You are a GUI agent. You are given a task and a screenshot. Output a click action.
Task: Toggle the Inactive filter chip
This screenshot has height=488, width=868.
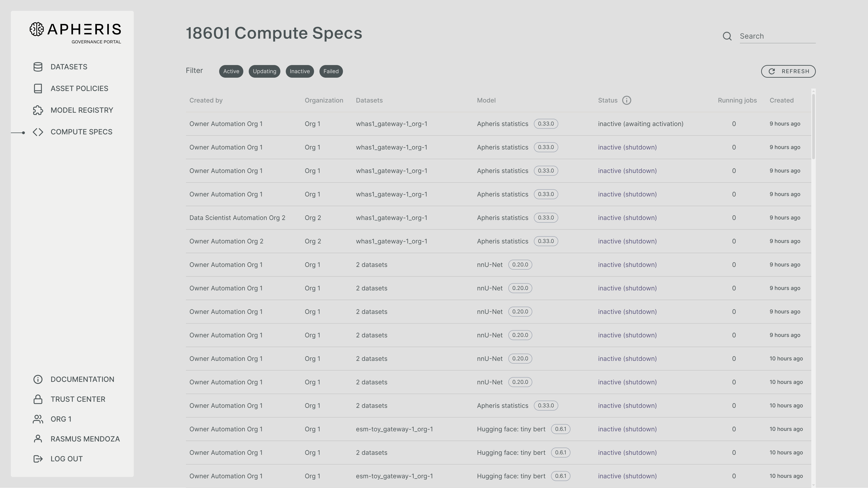click(x=300, y=71)
